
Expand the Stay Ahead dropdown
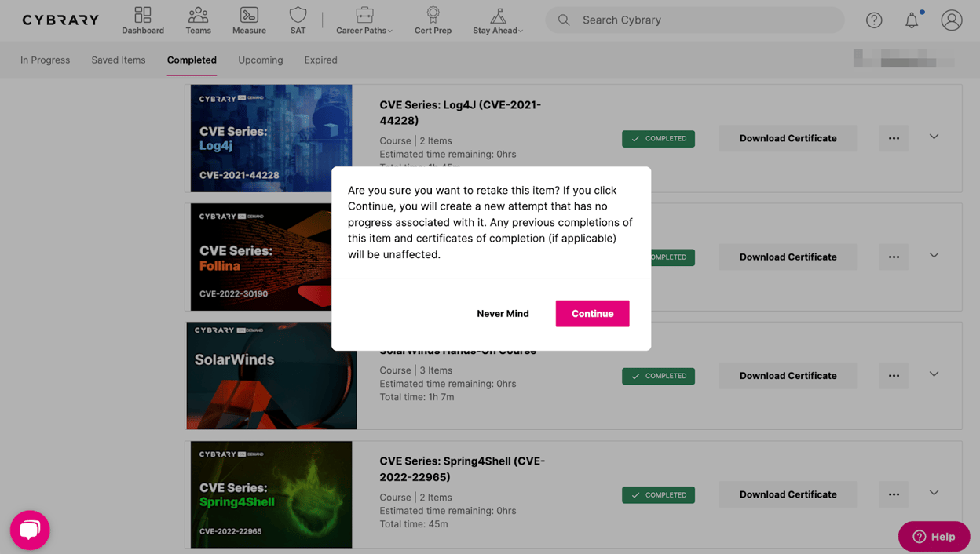(x=498, y=20)
